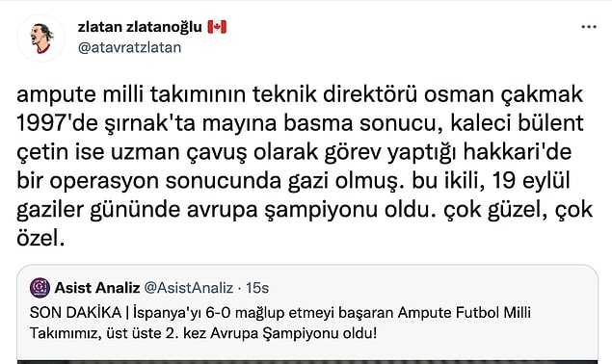Open zlatan zlatanoğlu's profile avatar
Viewport: 612px width, 364px height.
tap(41, 38)
